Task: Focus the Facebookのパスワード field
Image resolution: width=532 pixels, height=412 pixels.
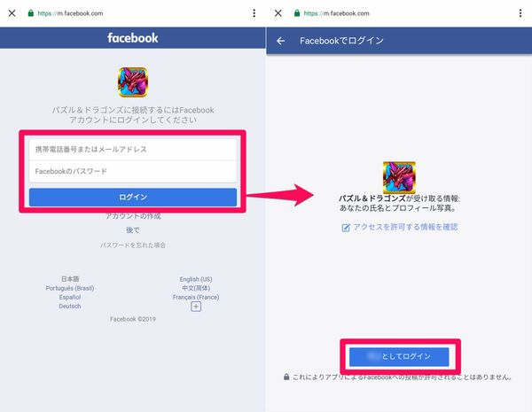Action: [133, 171]
